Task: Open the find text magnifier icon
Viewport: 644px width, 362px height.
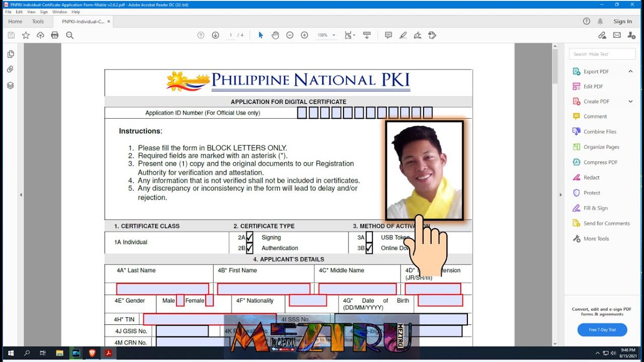Action: [x=70, y=35]
